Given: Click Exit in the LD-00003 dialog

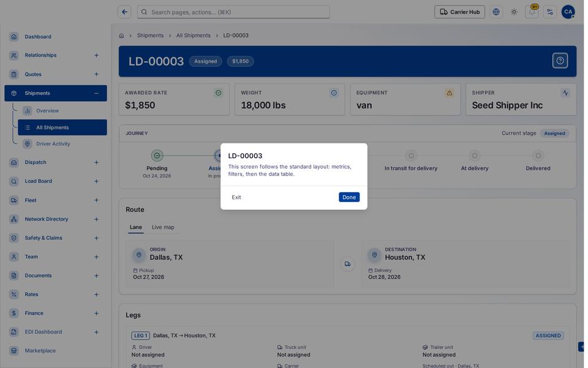Looking at the screenshot, I should (236, 197).
